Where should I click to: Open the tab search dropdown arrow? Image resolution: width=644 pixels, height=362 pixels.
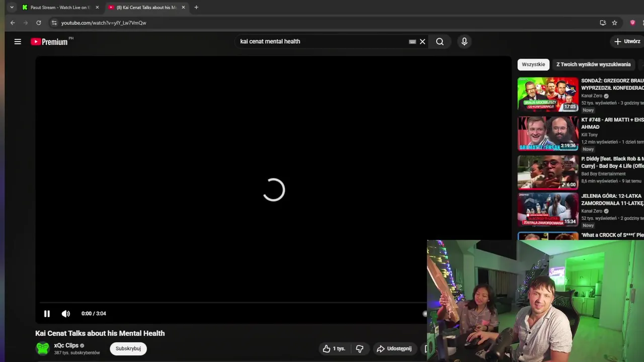(12, 8)
